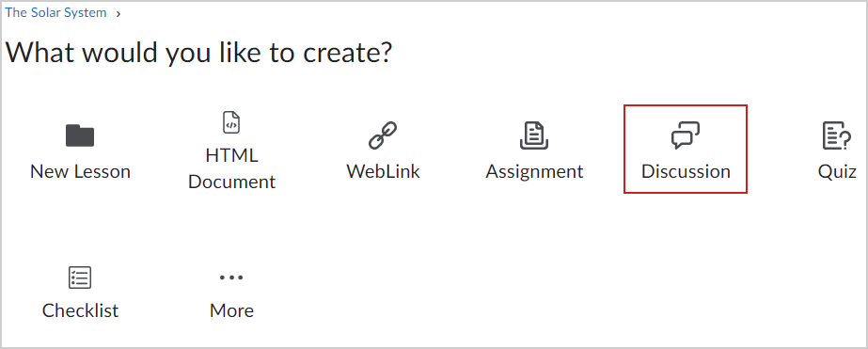
Task: Open the Quiz question-mark document icon
Action: click(836, 135)
